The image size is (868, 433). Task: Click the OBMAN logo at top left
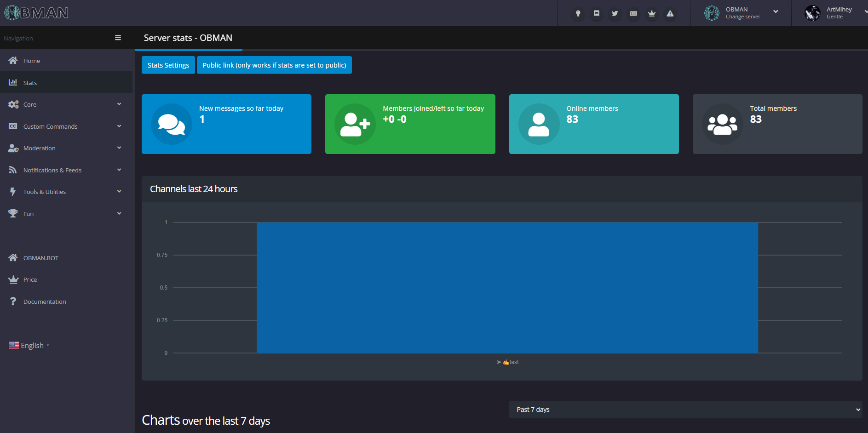pyautogui.click(x=36, y=13)
